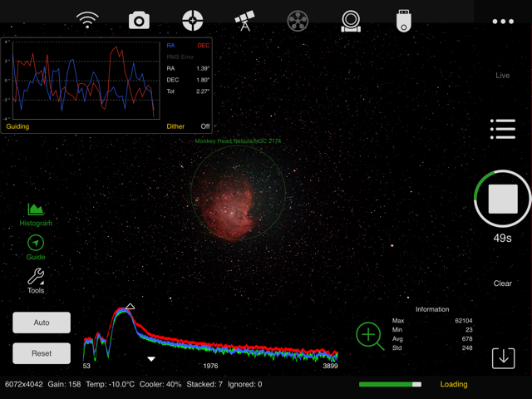
Task: Select the upper white histogram marker
Action: [130, 307]
